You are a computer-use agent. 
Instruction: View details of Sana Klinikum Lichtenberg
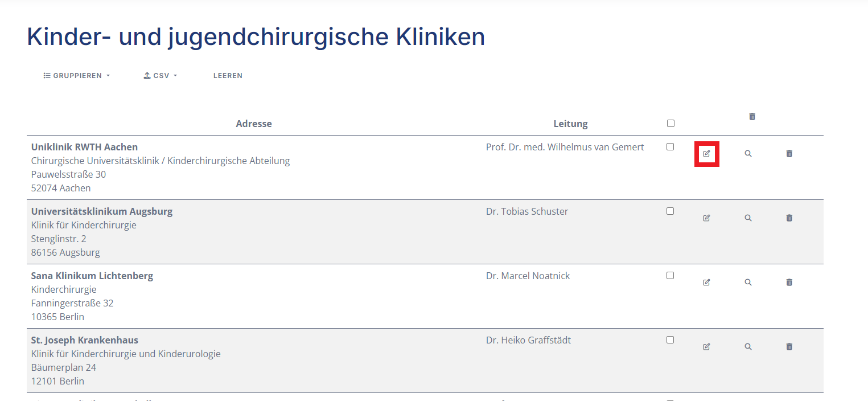coord(748,283)
